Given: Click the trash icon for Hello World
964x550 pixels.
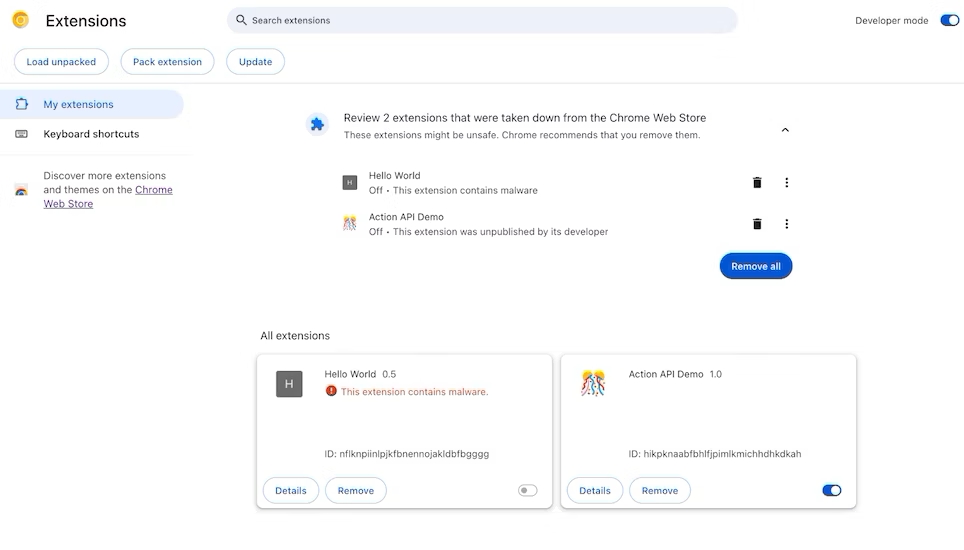Looking at the screenshot, I should 757,183.
